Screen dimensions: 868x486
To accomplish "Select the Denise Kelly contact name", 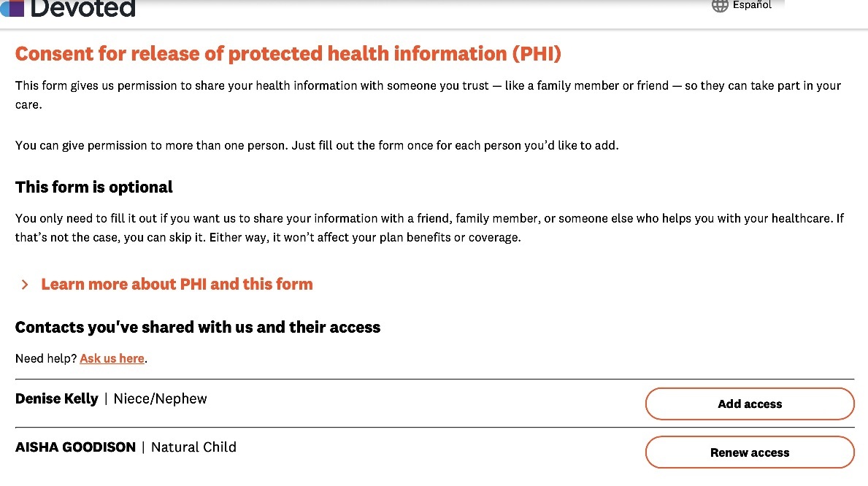I will (57, 399).
